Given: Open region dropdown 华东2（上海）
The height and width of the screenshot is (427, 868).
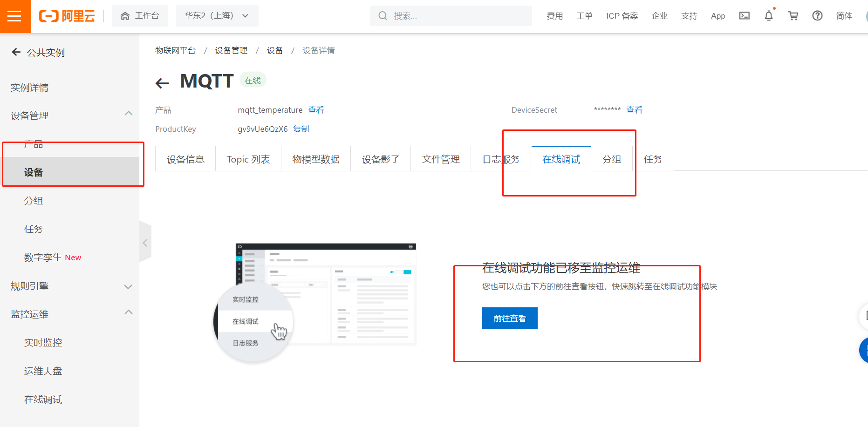Looking at the screenshot, I should tap(217, 16).
